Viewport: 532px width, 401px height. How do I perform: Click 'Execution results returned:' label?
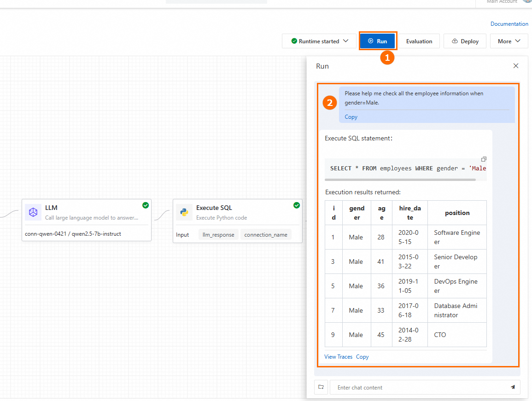click(362, 192)
